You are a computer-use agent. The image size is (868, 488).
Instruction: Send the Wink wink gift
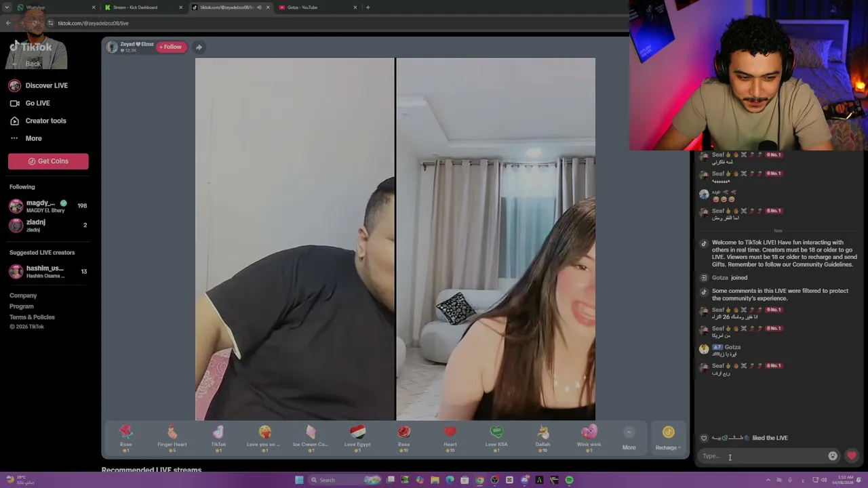pyautogui.click(x=589, y=439)
